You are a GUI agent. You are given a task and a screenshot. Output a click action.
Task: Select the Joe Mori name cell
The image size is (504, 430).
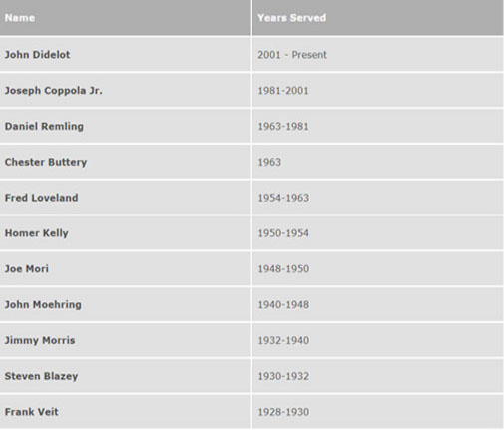click(x=125, y=268)
